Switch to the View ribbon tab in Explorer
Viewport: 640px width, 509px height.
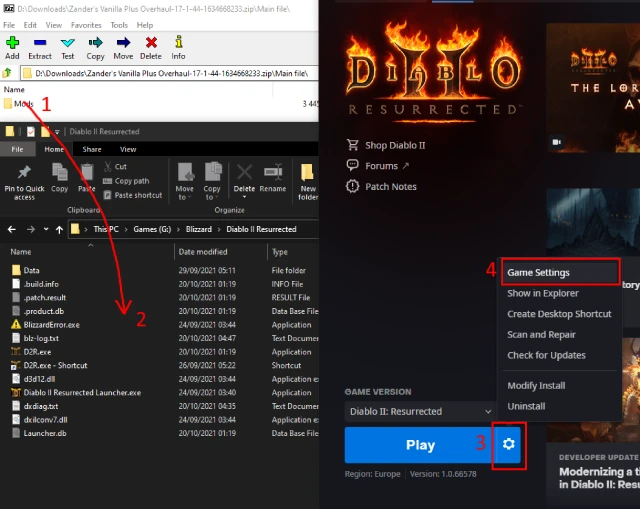point(128,149)
